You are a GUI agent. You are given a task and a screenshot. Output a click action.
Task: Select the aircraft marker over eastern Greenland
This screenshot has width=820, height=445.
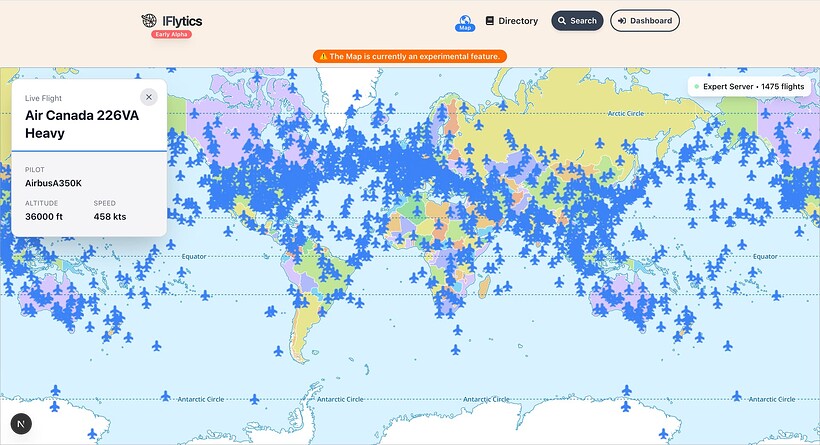point(357,95)
